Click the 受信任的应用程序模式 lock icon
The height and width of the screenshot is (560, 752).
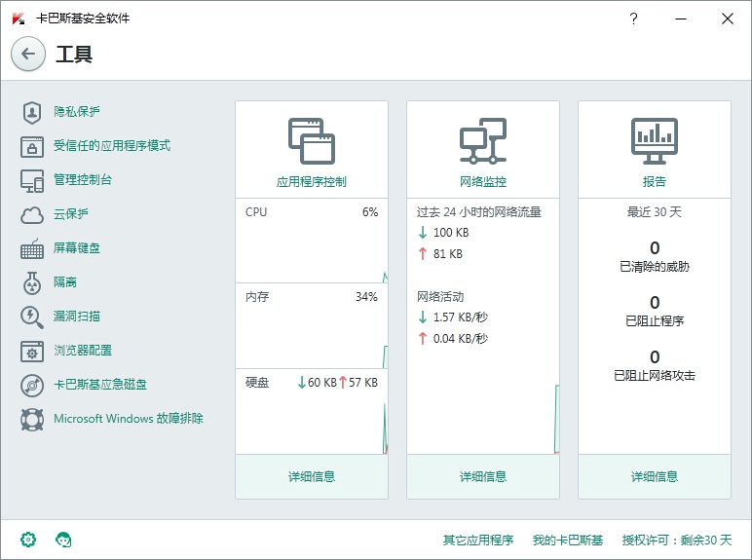[x=31, y=147]
